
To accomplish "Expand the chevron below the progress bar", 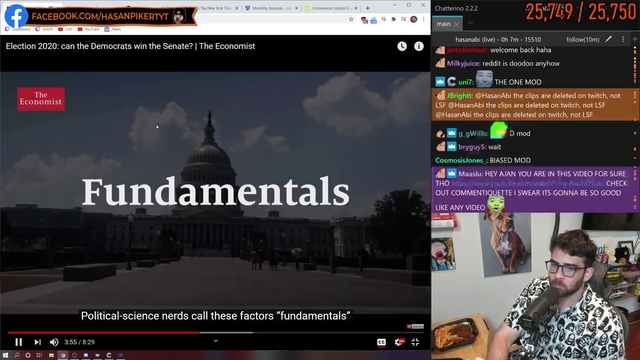I will 216,341.
